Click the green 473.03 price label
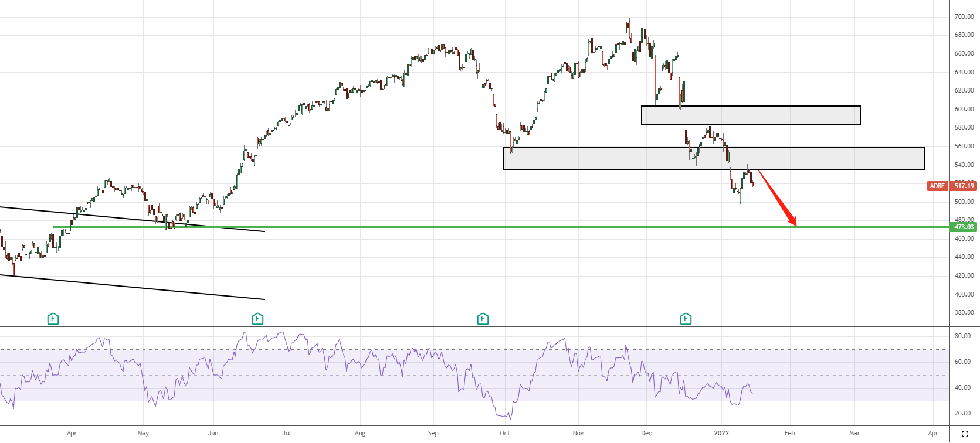 pyautogui.click(x=964, y=227)
